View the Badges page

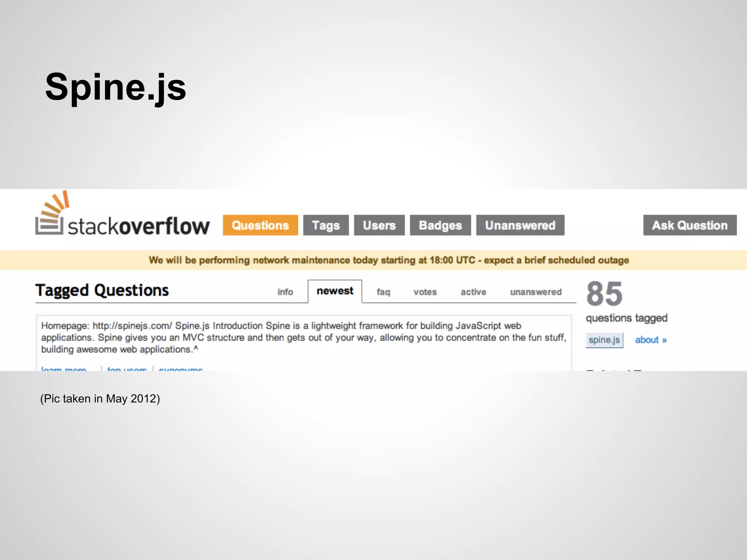tap(440, 225)
